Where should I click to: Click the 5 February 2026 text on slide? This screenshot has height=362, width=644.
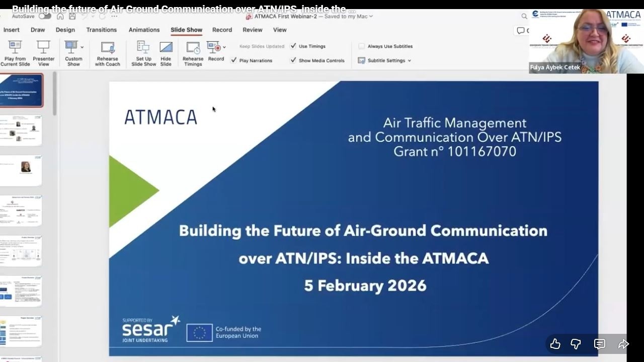click(x=365, y=286)
